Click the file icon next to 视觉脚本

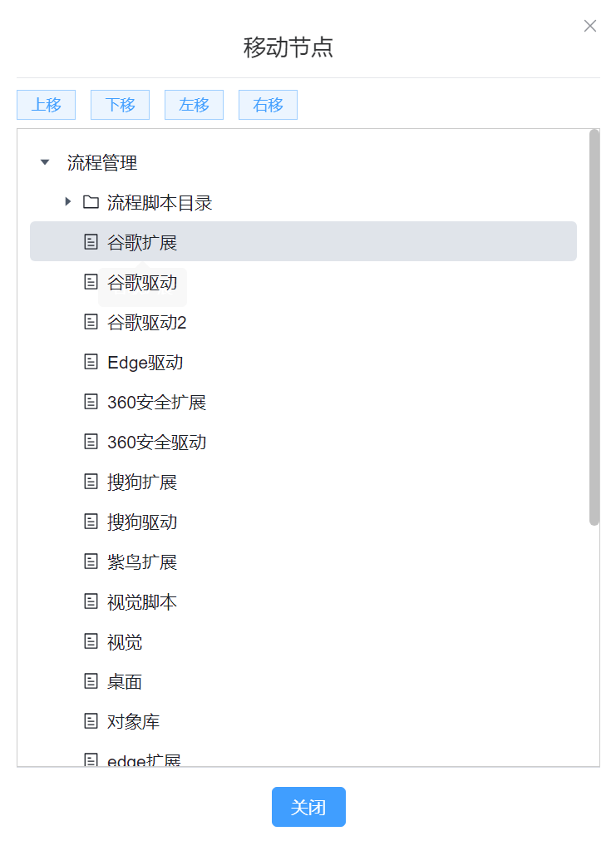pos(91,601)
